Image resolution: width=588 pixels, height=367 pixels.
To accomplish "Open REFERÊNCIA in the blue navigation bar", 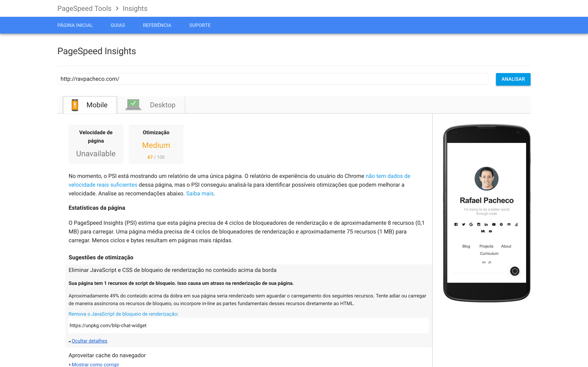I will pyautogui.click(x=157, y=25).
